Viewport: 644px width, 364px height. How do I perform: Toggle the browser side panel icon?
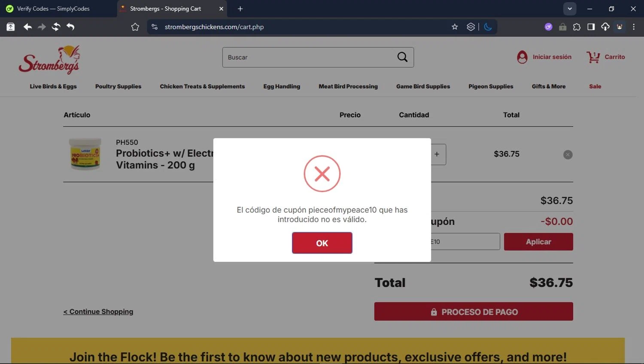[x=591, y=27]
